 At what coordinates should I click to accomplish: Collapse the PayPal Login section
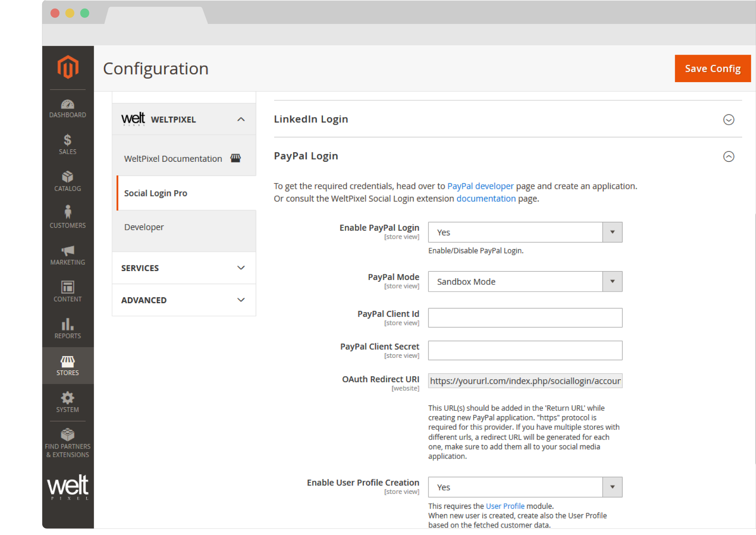click(x=728, y=156)
